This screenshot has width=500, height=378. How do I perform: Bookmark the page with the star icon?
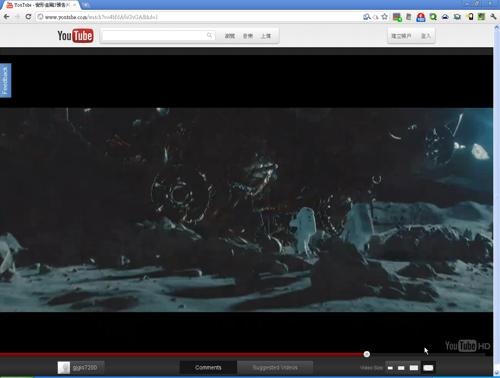pos(384,17)
